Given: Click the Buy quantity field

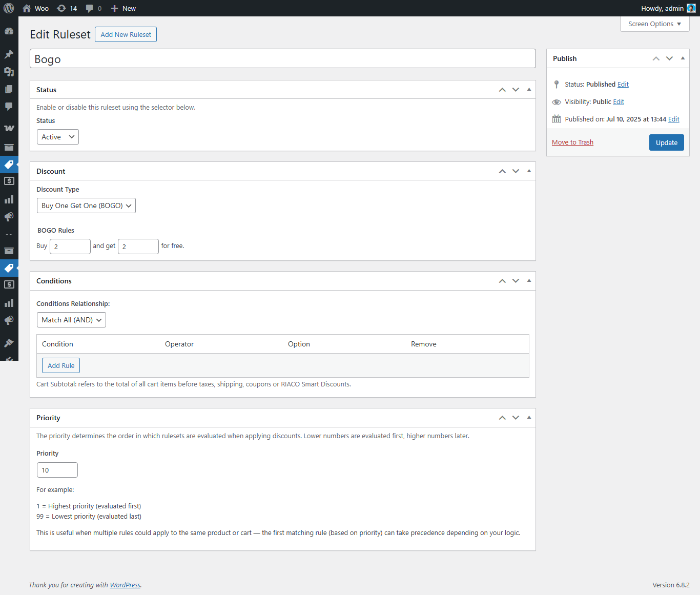Looking at the screenshot, I should pyautogui.click(x=70, y=247).
